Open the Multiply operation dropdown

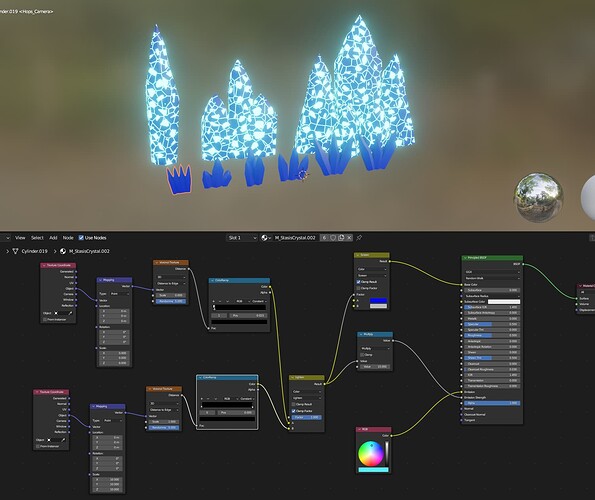375,348
